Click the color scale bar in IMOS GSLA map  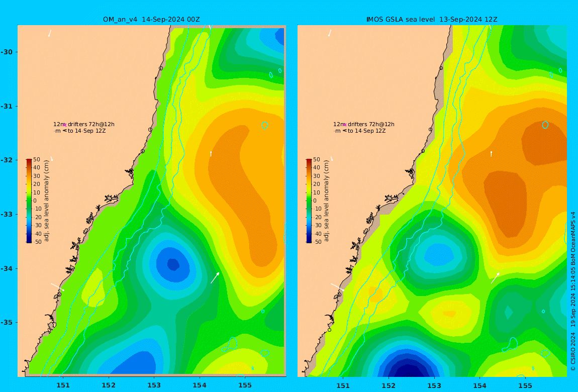click(309, 201)
